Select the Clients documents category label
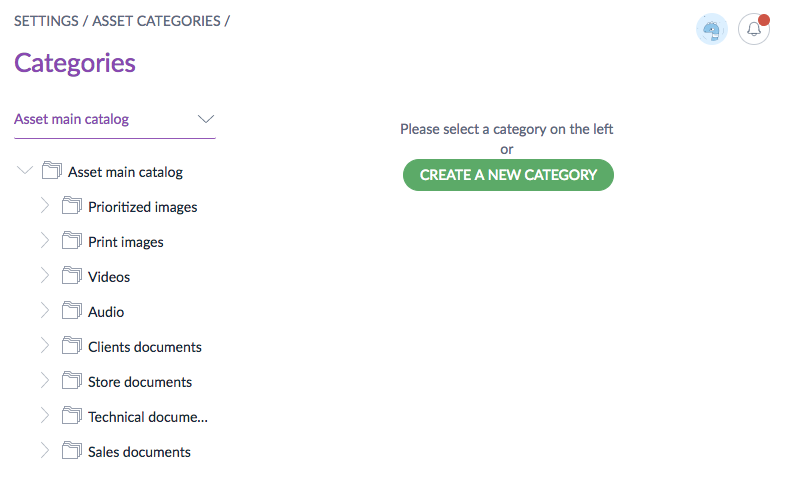Image resolution: width=785 pixels, height=483 pixels. [145, 347]
